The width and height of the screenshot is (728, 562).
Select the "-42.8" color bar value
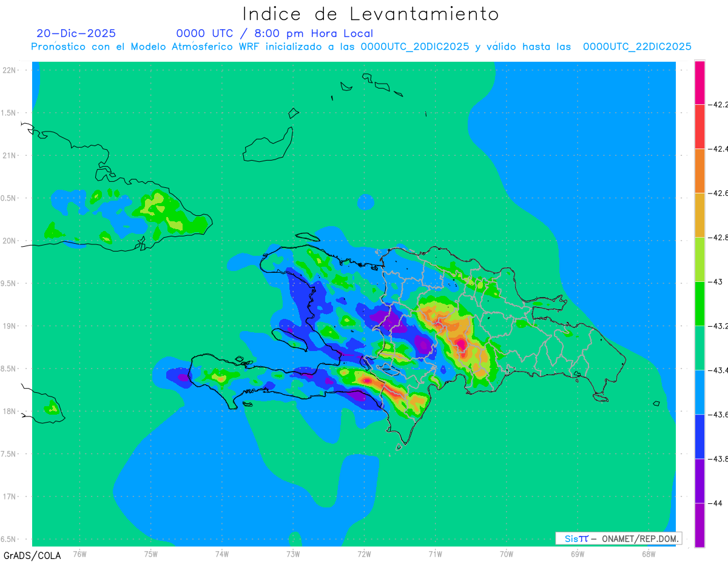coord(718,237)
